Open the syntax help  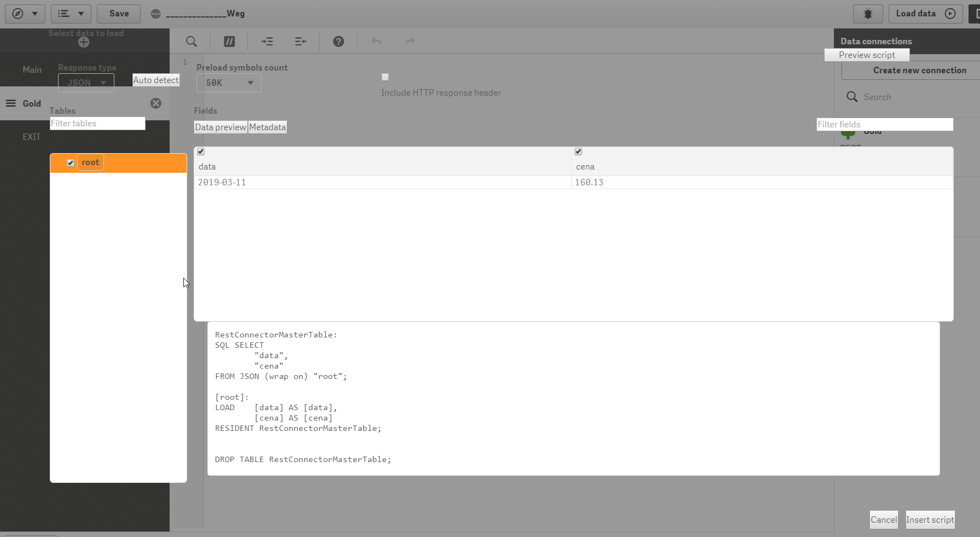(338, 42)
